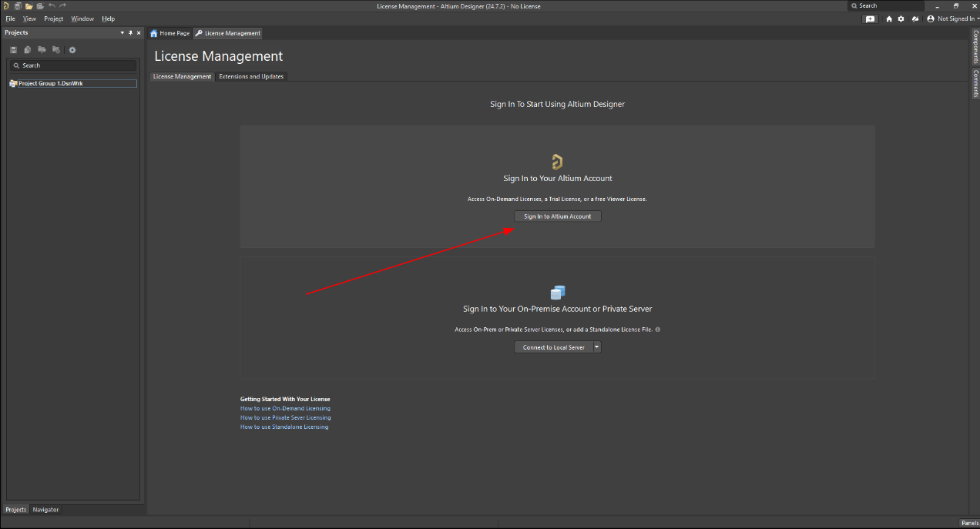Click the 'Sign In To Start Using Altium Designer' heading
Viewport: 980px width, 529px height.
point(557,104)
